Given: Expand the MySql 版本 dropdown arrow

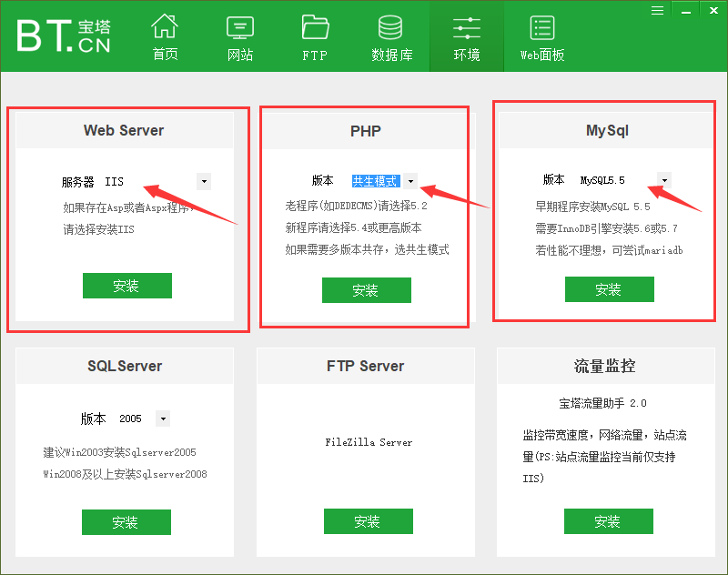Looking at the screenshot, I should 664,180.
